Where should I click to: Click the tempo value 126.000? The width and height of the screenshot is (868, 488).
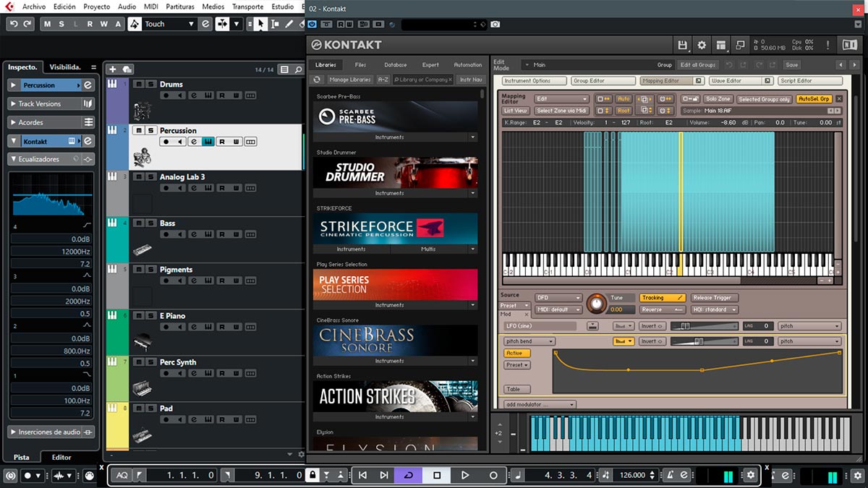tap(632, 475)
